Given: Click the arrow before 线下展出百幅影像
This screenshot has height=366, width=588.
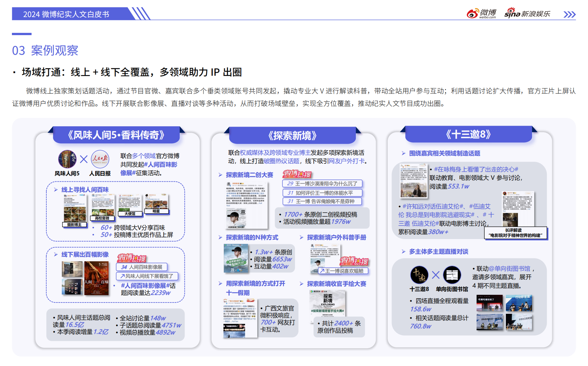Looking at the screenshot, I should (56, 255).
